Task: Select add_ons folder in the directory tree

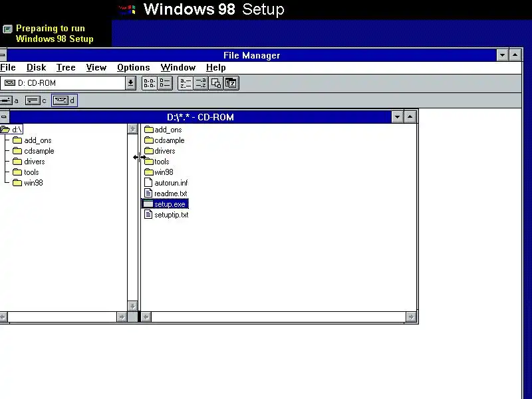Action: 32,140
